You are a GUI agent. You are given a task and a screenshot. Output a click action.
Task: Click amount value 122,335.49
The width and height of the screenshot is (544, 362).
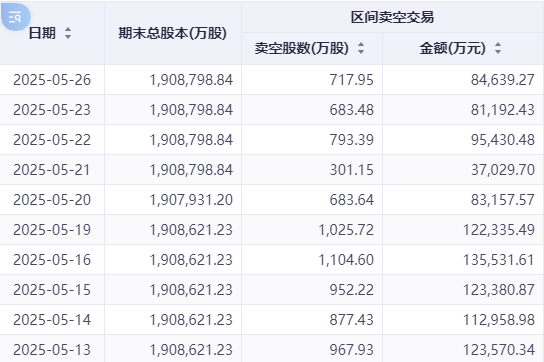point(499,230)
